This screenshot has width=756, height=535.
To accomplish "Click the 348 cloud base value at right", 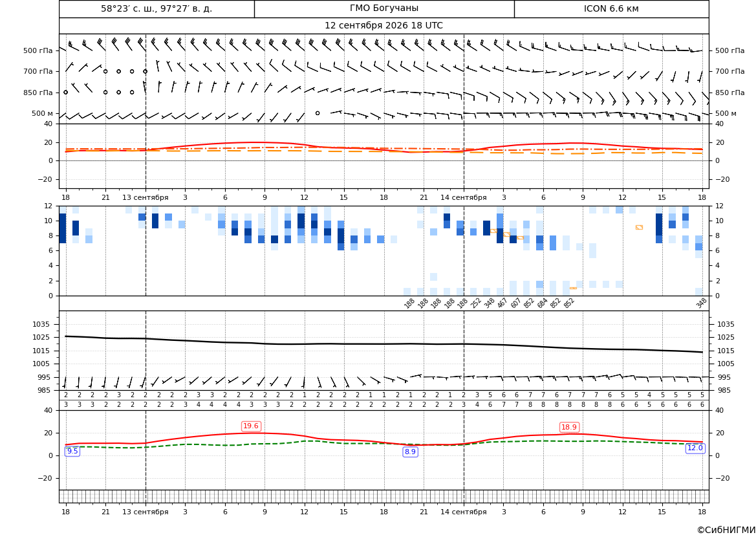I will (701, 303).
